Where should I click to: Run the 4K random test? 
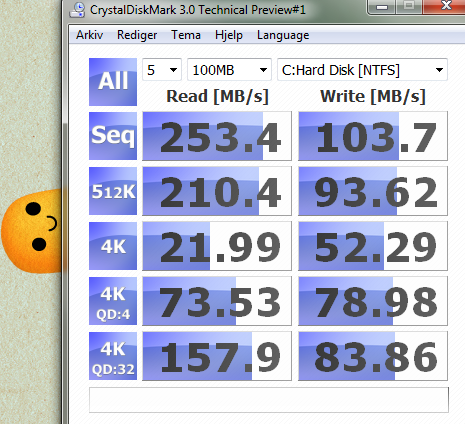[113, 246]
